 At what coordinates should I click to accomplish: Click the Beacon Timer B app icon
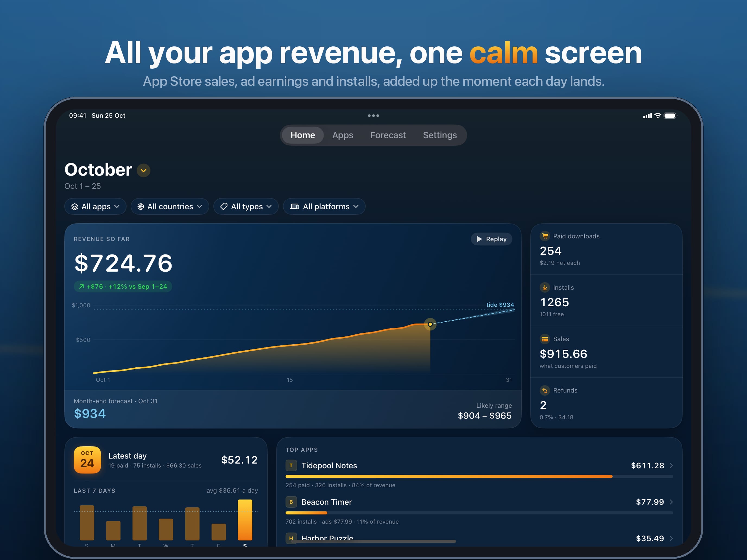tap(291, 502)
